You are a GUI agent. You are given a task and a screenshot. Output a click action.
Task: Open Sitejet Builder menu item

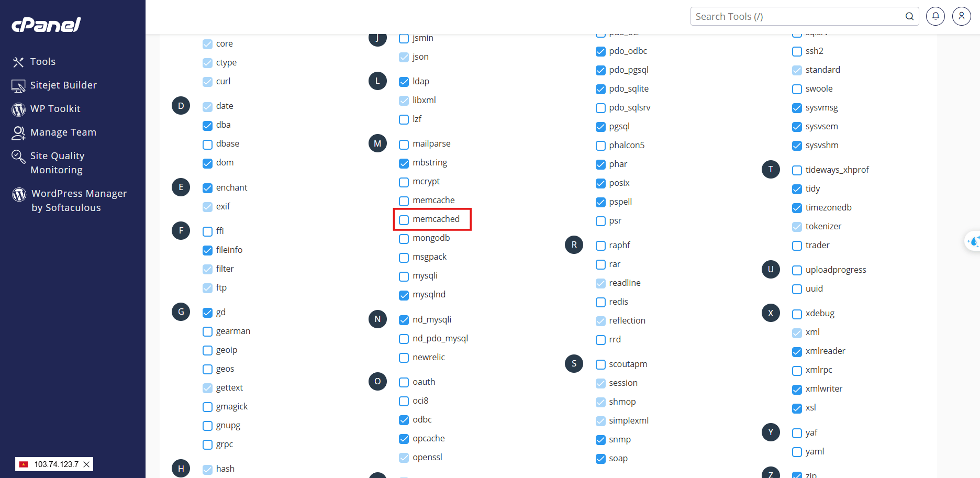click(x=63, y=85)
